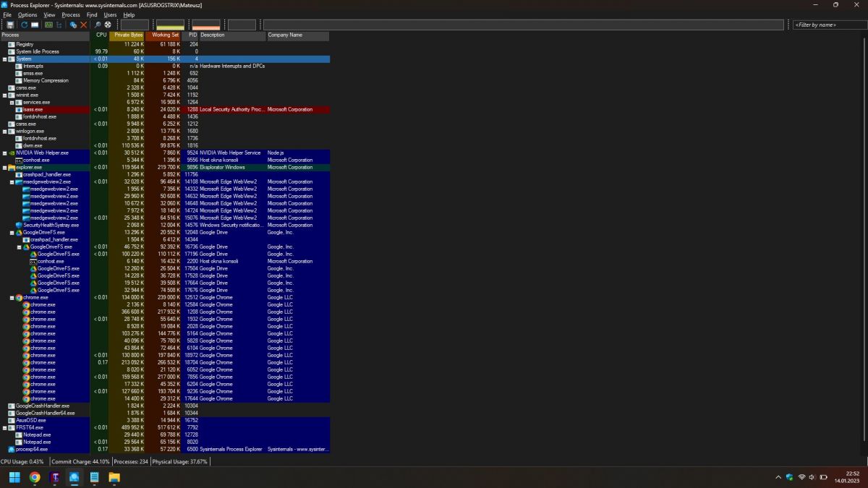Collapse the FRST64.exe tree node
This screenshot has height=488, width=868.
(4, 427)
